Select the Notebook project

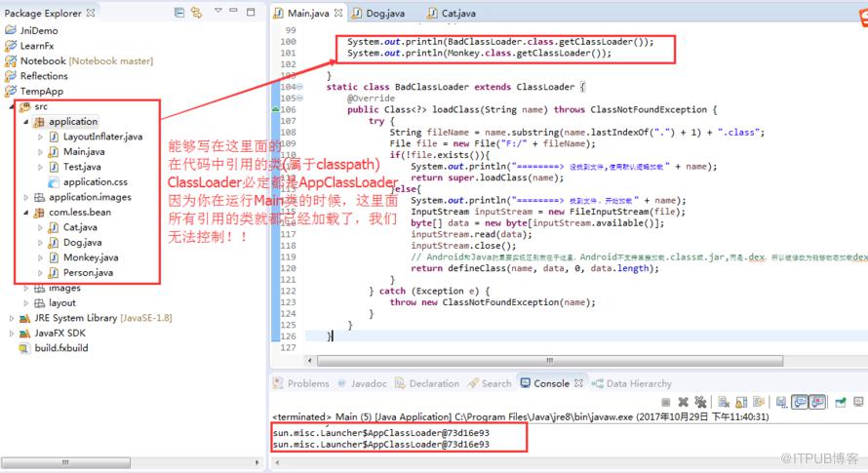(x=79, y=60)
